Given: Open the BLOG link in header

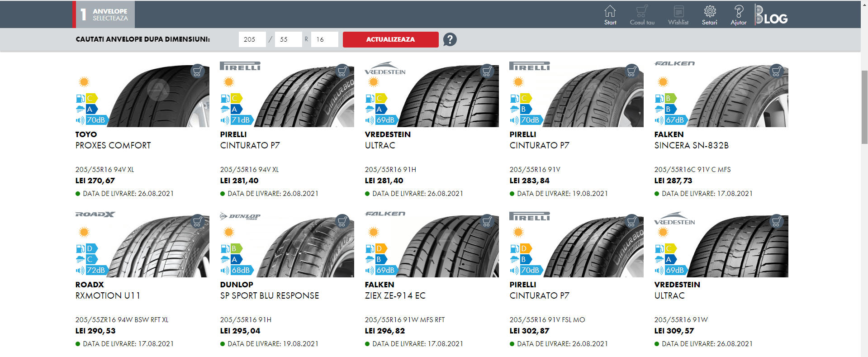Looking at the screenshot, I should click(772, 15).
